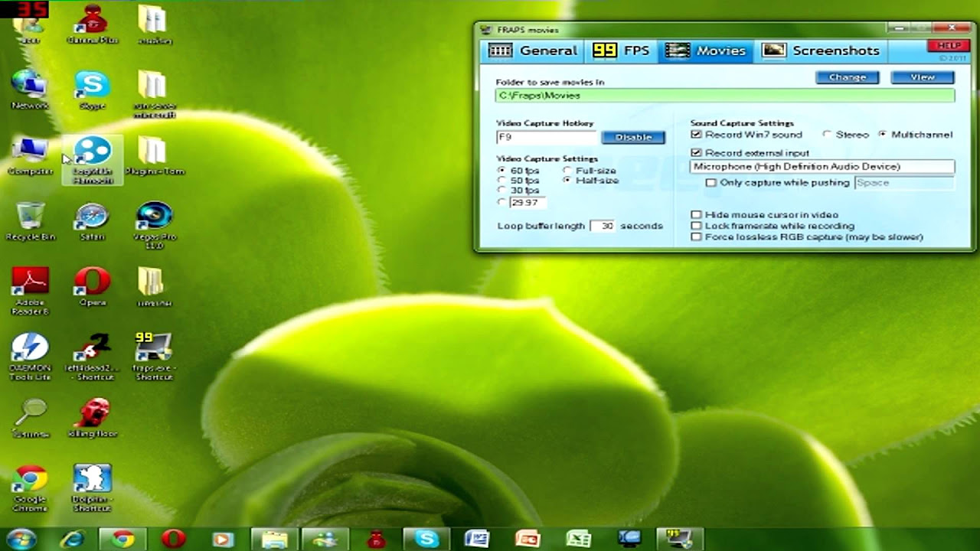Select the Movies tab in Fraps
980x551 pixels.
[x=706, y=51]
